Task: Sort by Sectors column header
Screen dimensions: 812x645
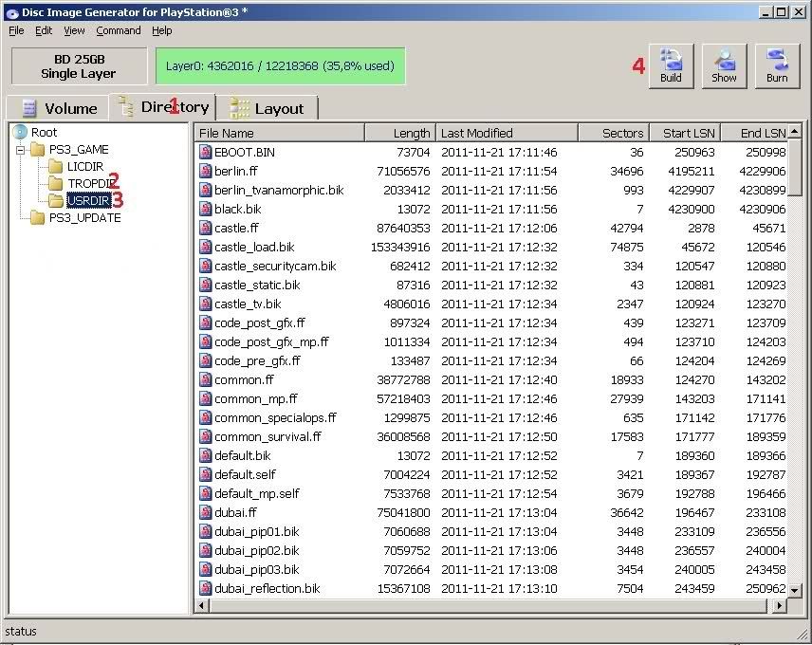Action: 614,133
